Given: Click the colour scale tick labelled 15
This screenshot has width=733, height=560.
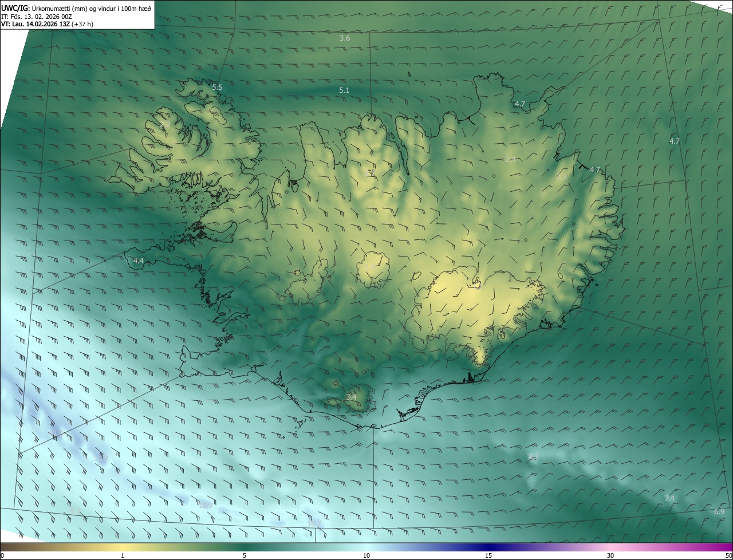Looking at the screenshot, I should (x=488, y=555).
